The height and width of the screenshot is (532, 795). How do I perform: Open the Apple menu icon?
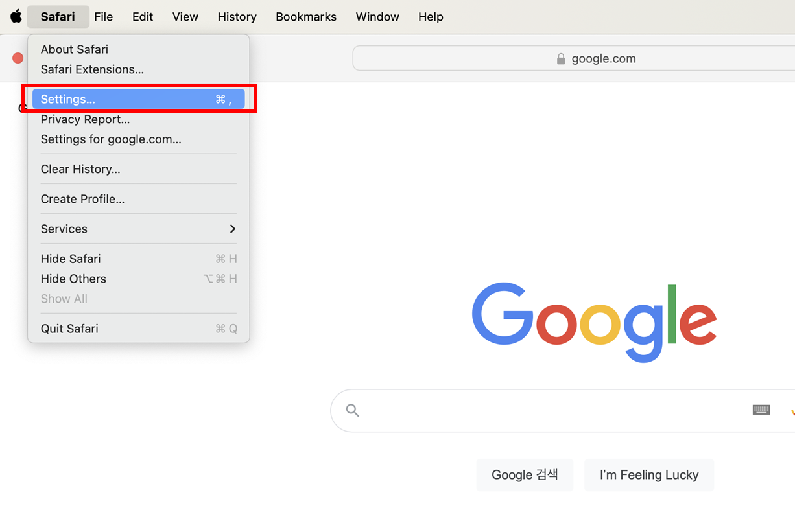click(16, 17)
